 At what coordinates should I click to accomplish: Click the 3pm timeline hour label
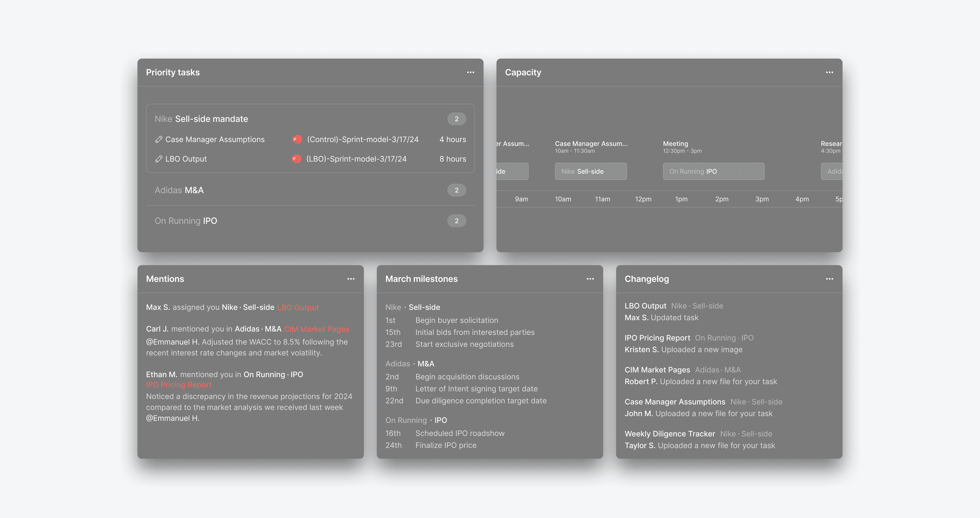tap(762, 199)
